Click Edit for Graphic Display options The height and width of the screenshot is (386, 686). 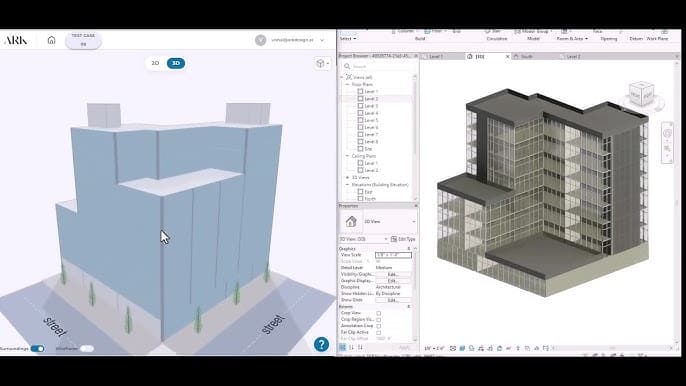click(393, 281)
